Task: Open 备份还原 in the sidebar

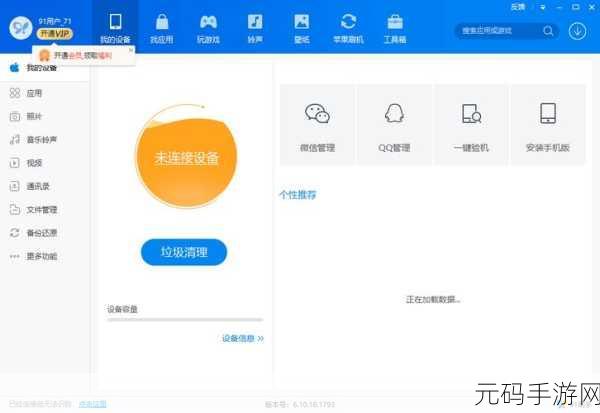Action: 45,233
